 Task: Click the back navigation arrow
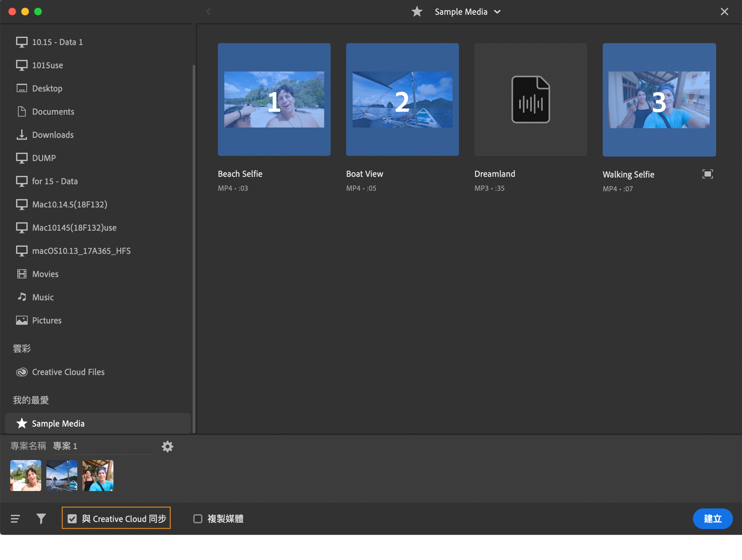pos(208,12)
